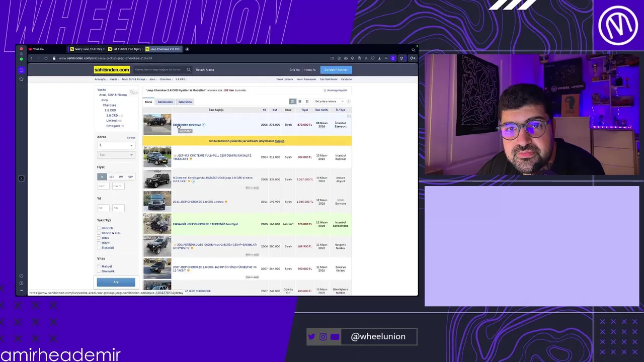Screen dimensions: 644x362
Task: Select the Galeriden listings tab
Action: (185, 102)
